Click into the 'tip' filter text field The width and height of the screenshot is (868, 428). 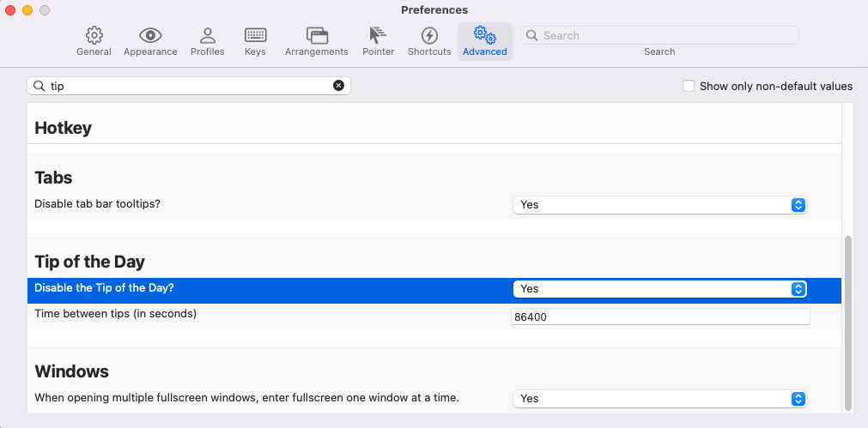tap(189, 86)
